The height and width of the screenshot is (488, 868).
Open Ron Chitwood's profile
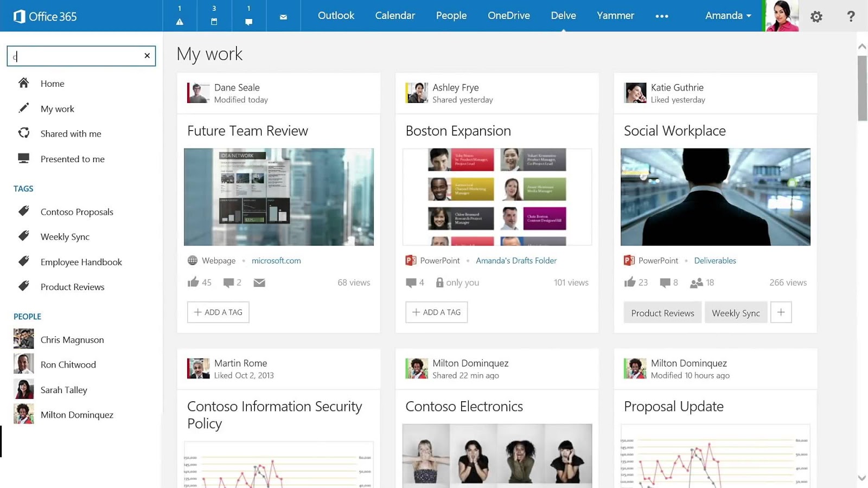[x=68, y=365]
